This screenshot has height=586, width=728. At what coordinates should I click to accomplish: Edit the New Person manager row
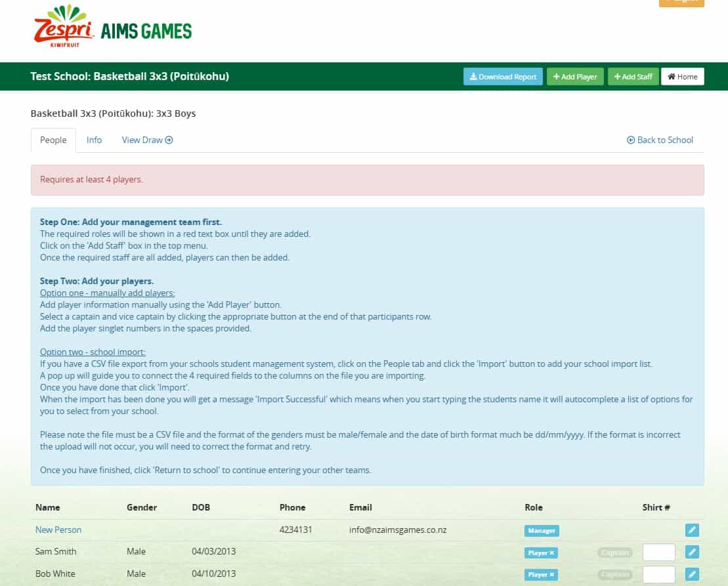pyautogui.click(x=691, y=530)
